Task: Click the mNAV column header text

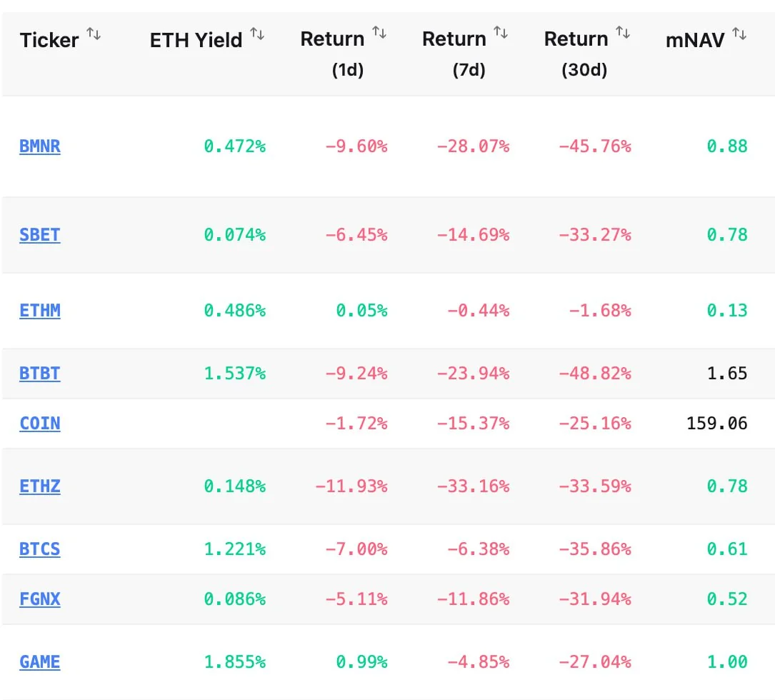Action: pos(695,41)
